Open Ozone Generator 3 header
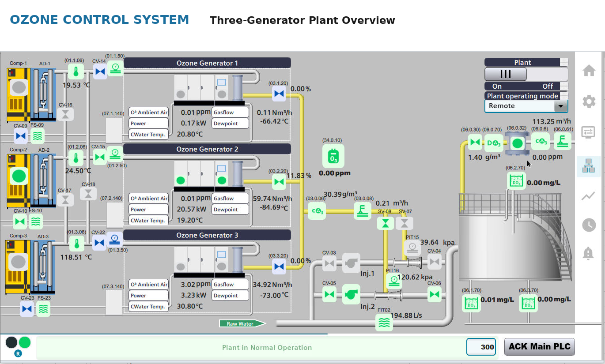The height and width of the screenshot is (364, 605). click(x=207, y=235)
